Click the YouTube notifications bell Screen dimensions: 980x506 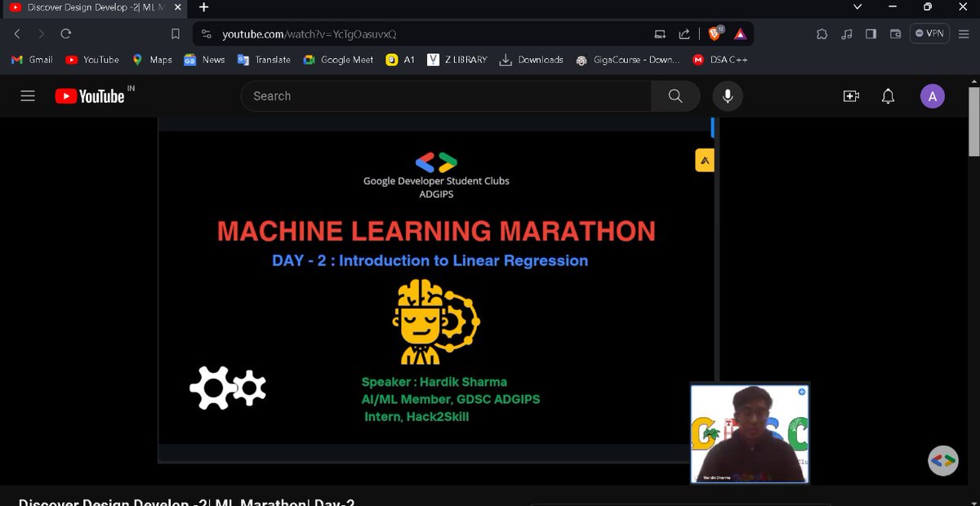pos(888,95)
